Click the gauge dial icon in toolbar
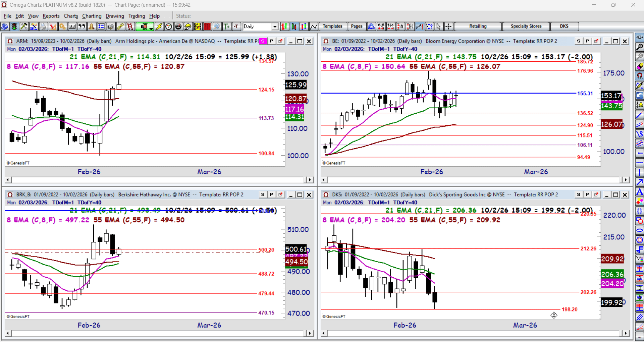 click(169, 26)
